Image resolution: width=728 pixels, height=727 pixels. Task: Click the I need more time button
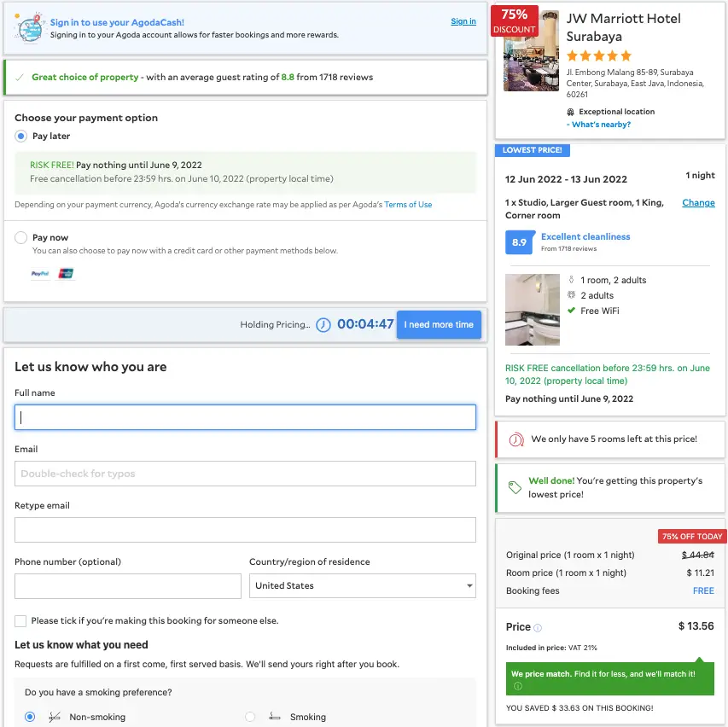pyautogui.click(x=439, y=325)
